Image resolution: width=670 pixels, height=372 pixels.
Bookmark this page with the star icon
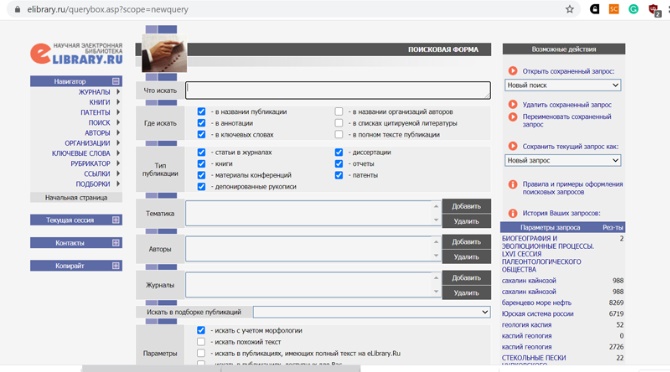point(569,9)
